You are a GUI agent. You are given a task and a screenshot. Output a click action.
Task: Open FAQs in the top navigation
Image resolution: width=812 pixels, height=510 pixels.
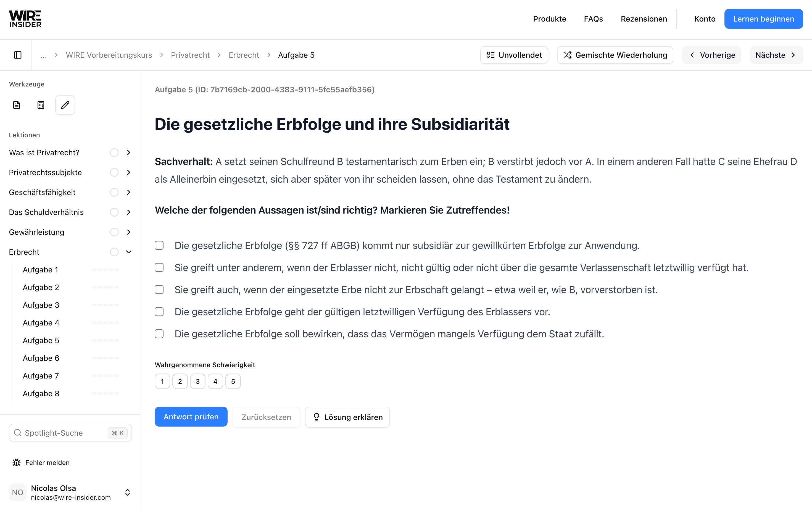click(x=593, y=19)
